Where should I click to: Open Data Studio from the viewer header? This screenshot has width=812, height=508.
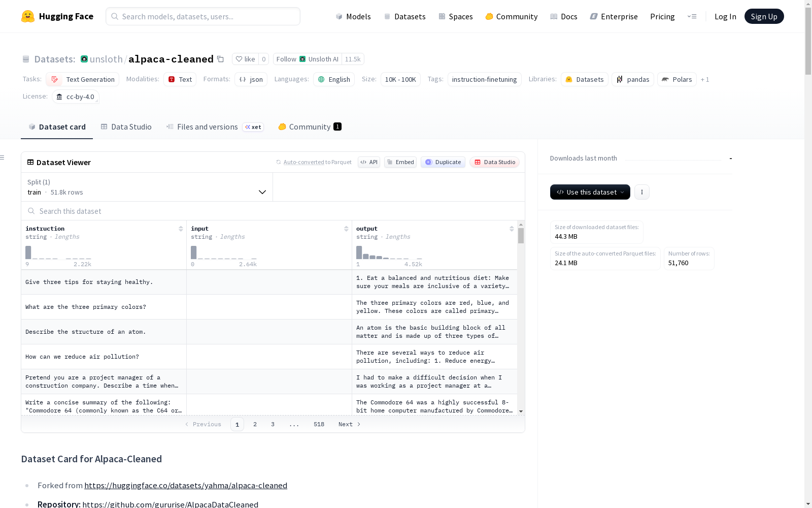(x=494, y=162)
